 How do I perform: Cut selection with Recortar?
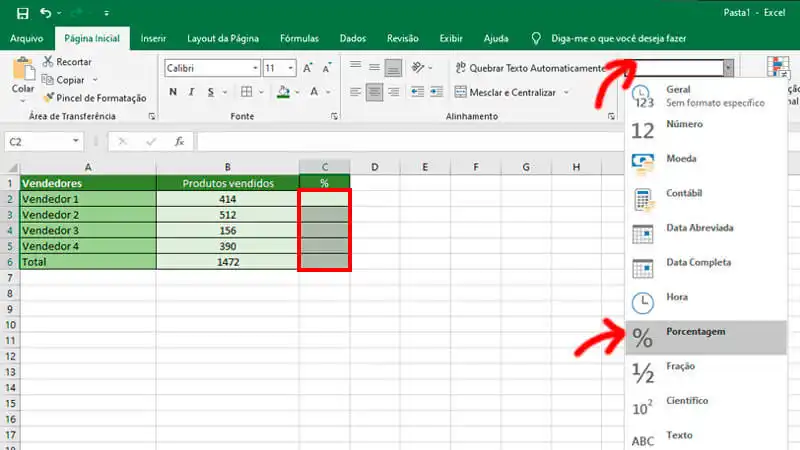pyautogui.click(x=67, y=62)
